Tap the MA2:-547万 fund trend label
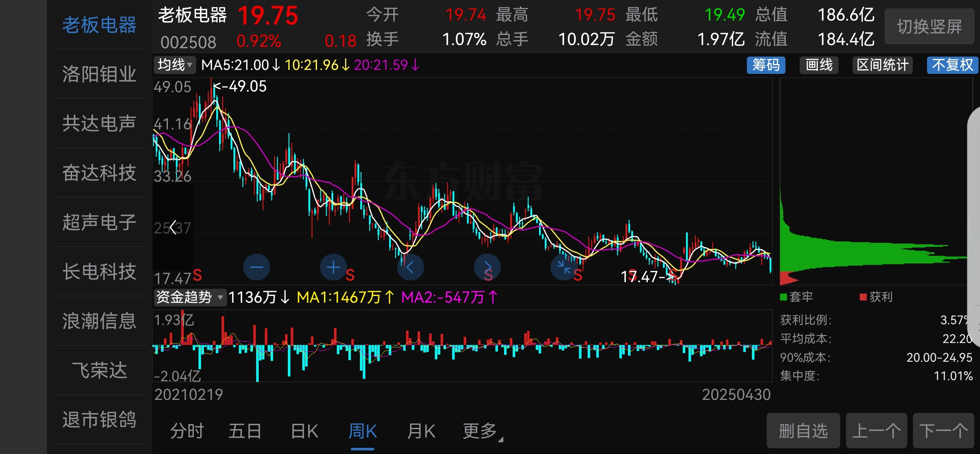 click(449, 297)
